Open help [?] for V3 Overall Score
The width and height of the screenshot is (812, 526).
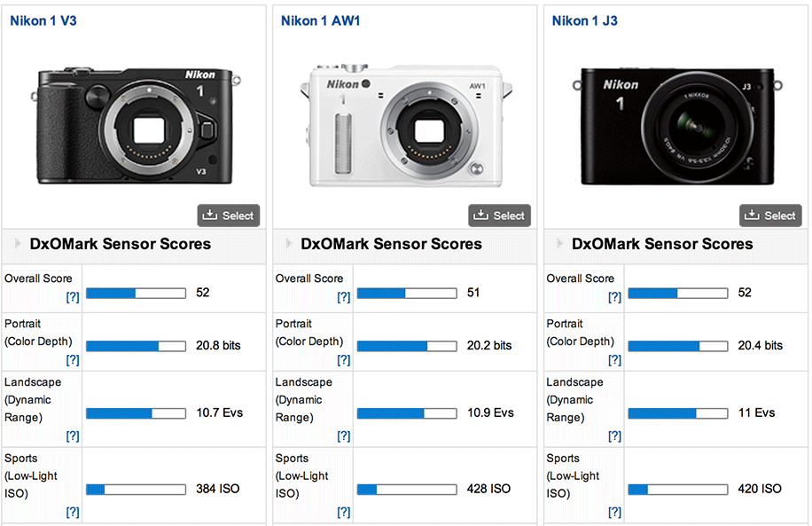pos(73,297)
